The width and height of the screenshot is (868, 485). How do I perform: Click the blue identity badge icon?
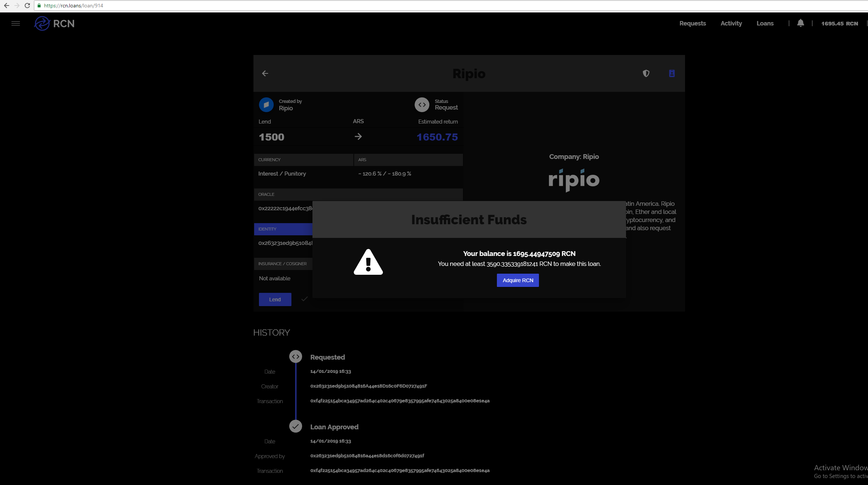672,73
